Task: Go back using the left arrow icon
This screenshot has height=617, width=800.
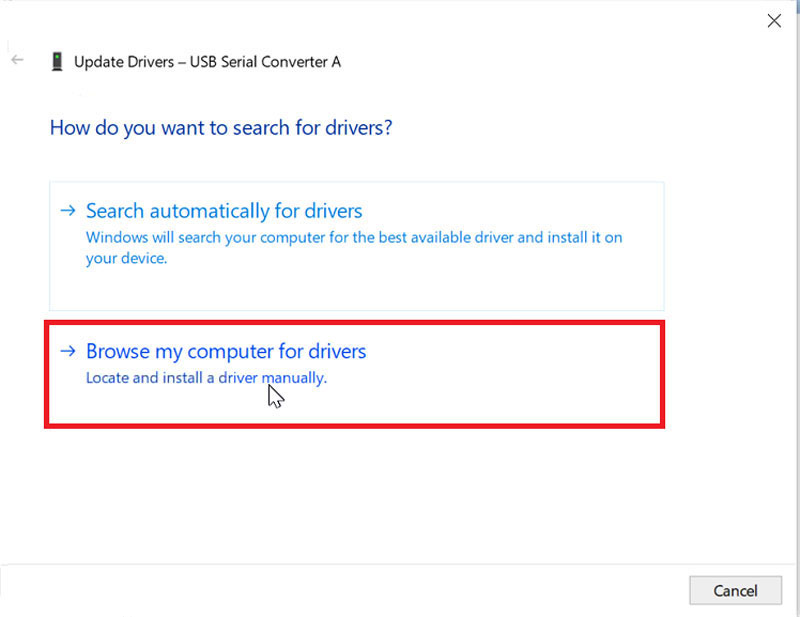Action: (17, 60)
